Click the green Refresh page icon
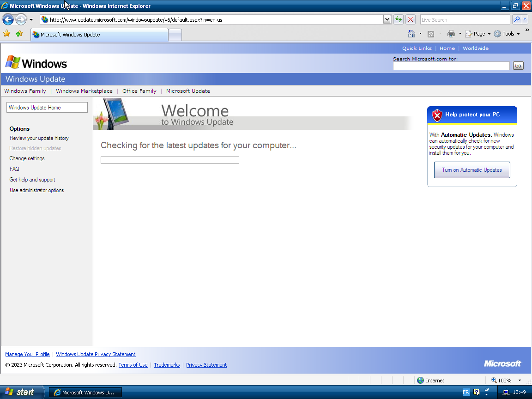 (x=399, y=20)
